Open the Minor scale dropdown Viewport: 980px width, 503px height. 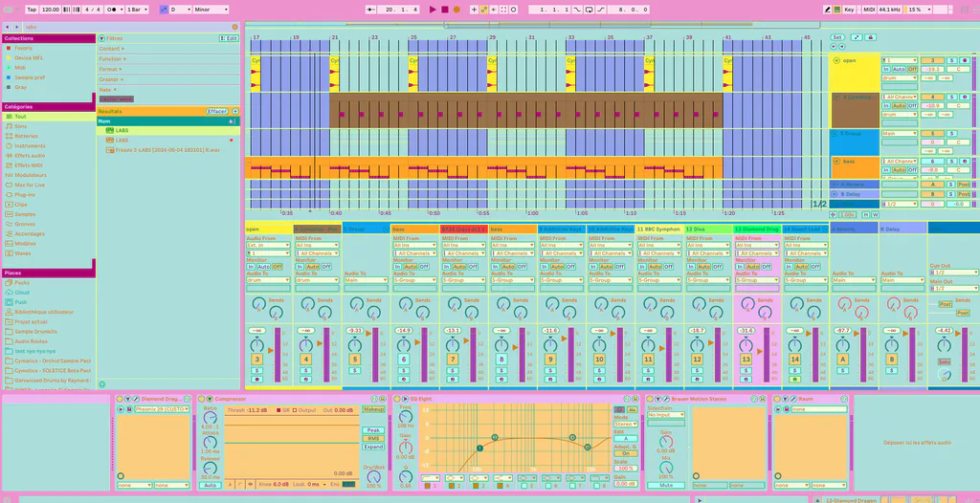(x=210, y=10)
